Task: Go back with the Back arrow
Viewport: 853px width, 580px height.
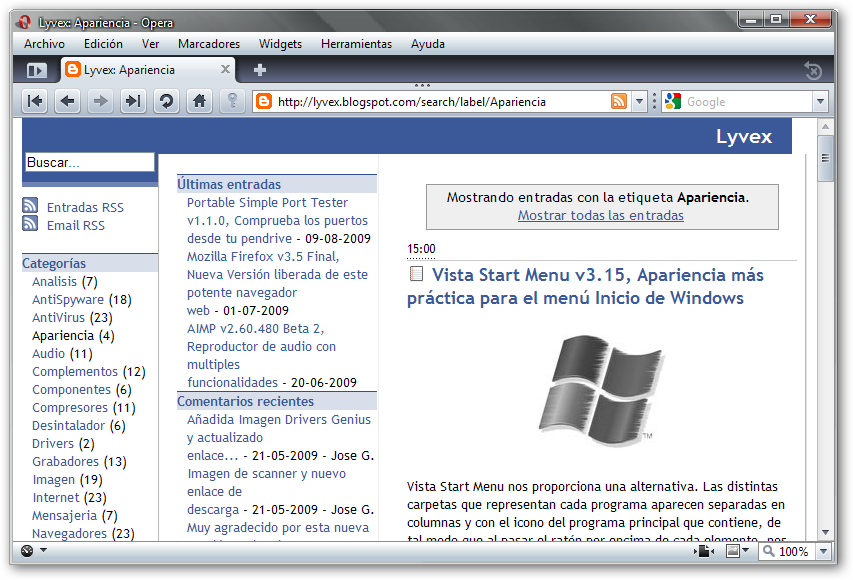Action: point(68,101)
